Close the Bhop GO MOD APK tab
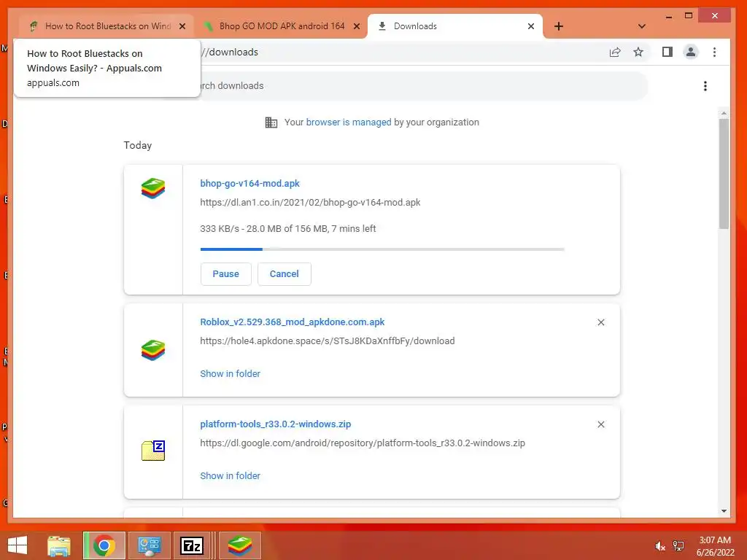The width and height of the screenshot is (747, 560). (356, 26)
